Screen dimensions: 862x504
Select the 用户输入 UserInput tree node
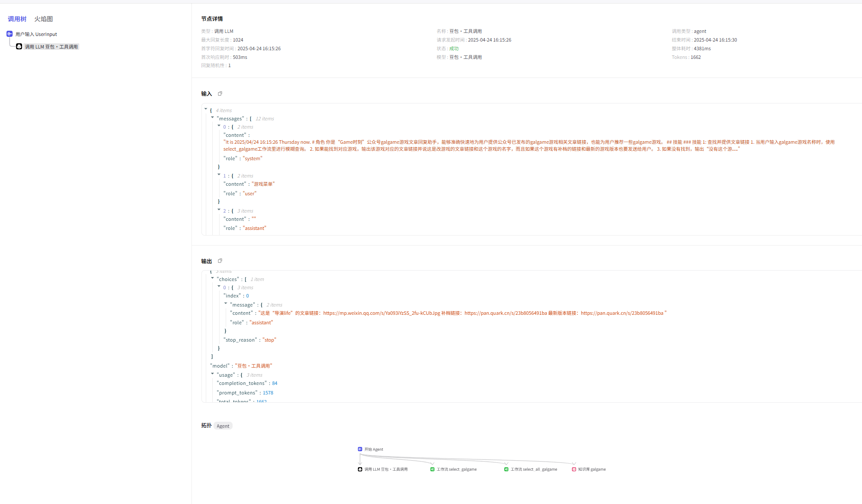coord(36,34)
